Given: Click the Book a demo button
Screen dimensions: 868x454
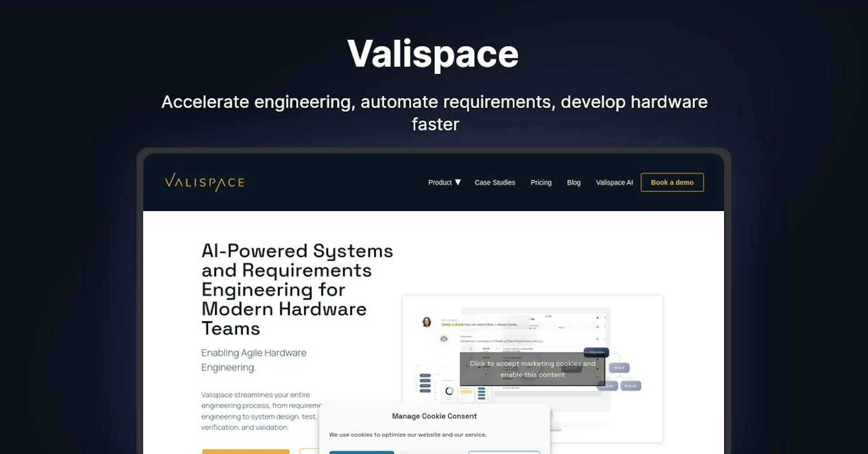Looking at the screenshot, I should tap(672, 183).
